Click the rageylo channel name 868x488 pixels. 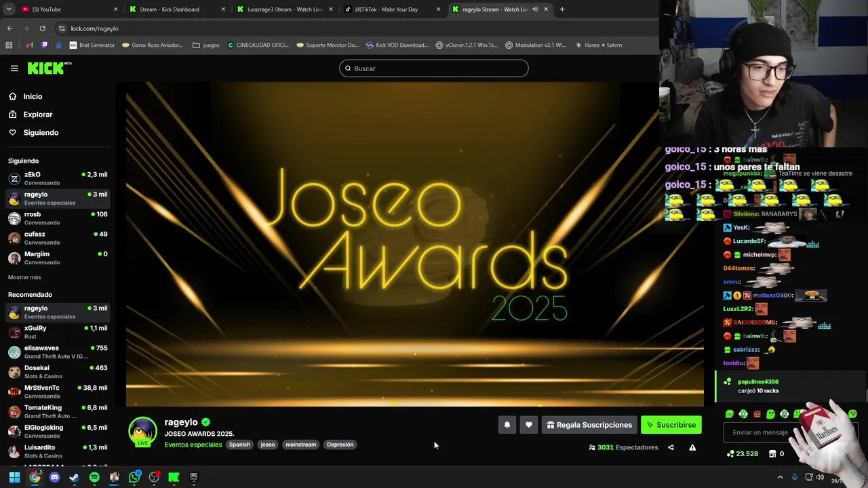coord(181,422)
